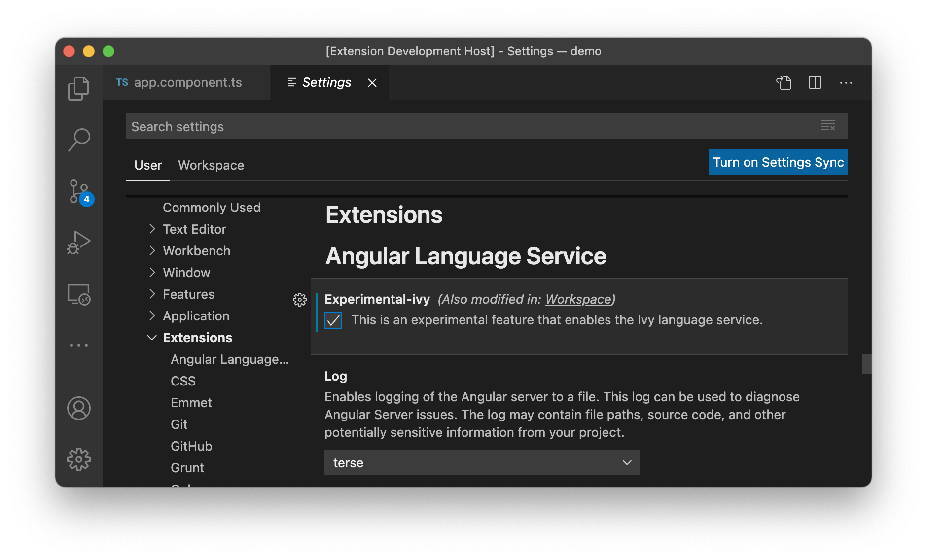Select Angular Language... in settings tree
The image size is (927, 560).
click(x=230, y=359)
